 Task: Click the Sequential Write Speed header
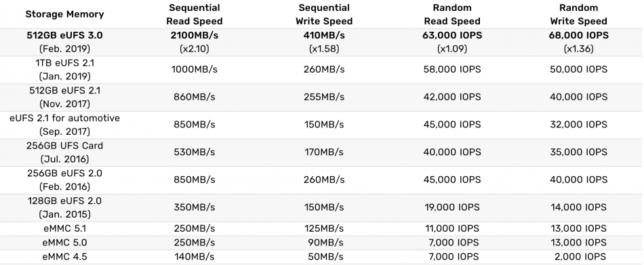[x=324, y=14]
